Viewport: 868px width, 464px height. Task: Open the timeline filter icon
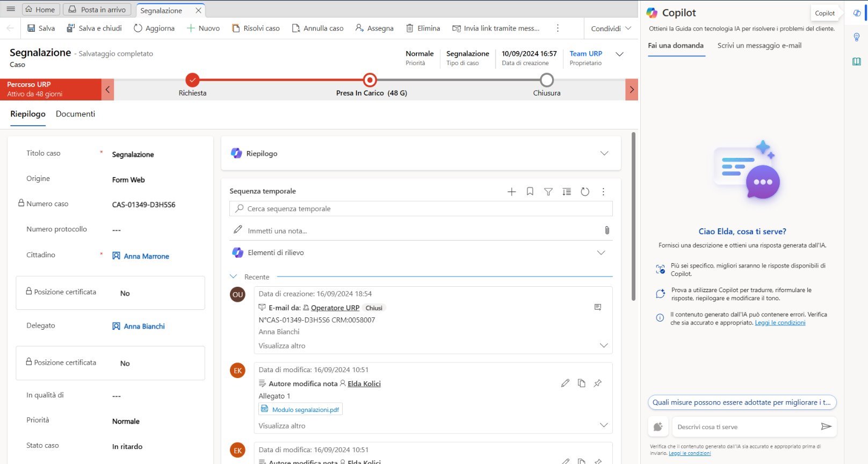[x=548, y=192]
